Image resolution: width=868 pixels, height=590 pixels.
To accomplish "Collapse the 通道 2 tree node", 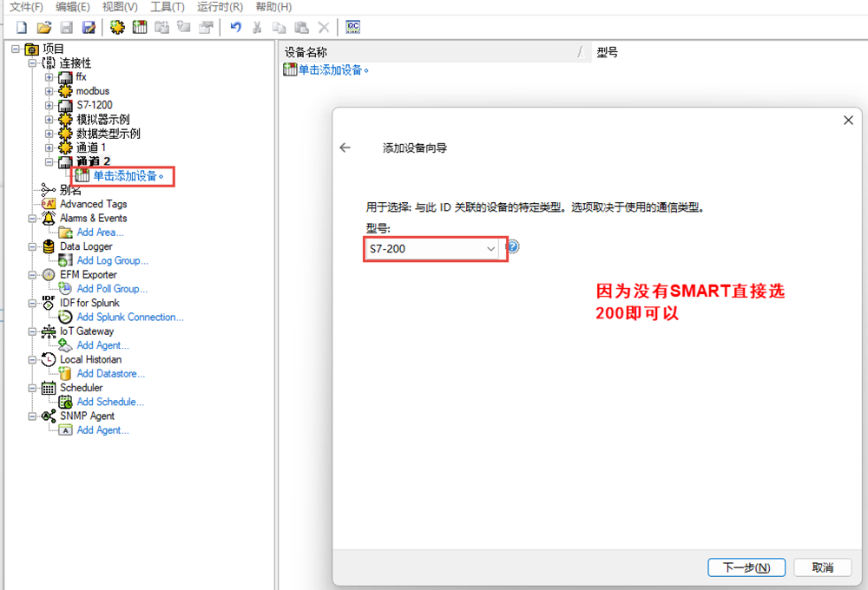I will click(x=49, y=162).
